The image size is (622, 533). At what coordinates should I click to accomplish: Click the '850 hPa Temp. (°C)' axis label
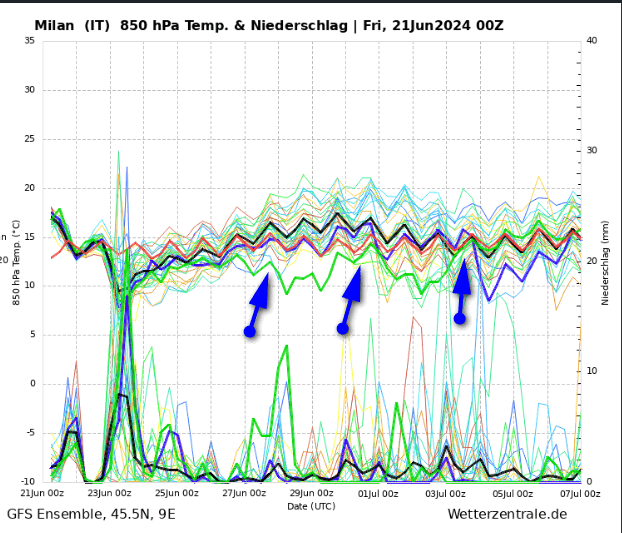[17, 262]
